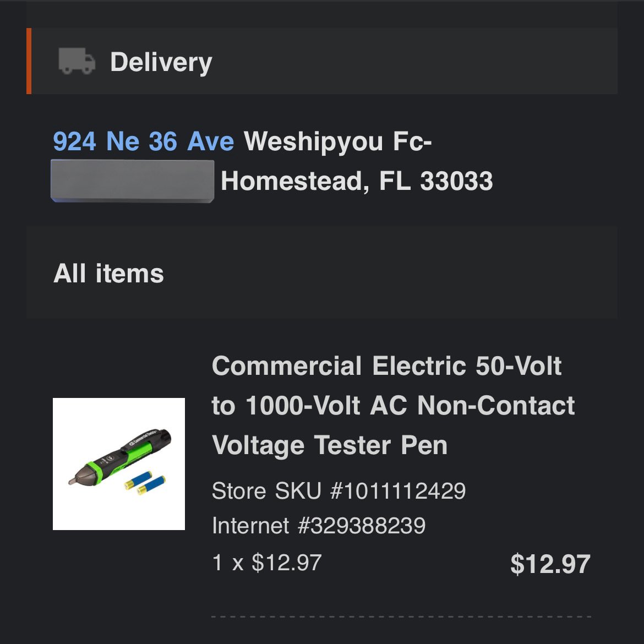Click the 'to 1000-Volt AC Non-Contact' title line
The height and width of the screenshot is (644, 644).
click(x=393, y=405)
